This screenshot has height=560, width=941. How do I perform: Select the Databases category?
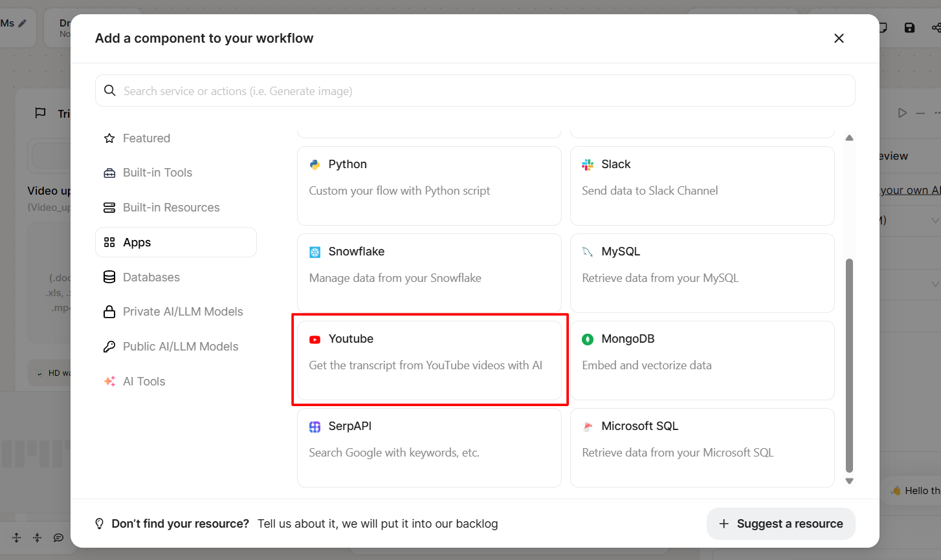click(x=151, y=277)
